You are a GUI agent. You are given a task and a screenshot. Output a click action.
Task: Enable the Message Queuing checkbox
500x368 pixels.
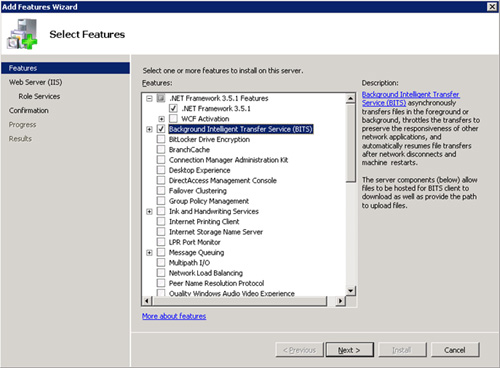click(161, 253)
